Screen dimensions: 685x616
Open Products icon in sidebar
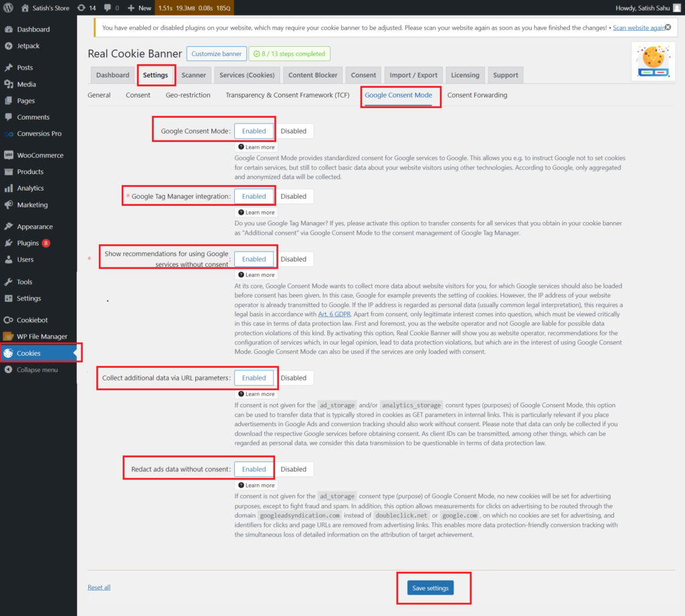tap(8, 172)
